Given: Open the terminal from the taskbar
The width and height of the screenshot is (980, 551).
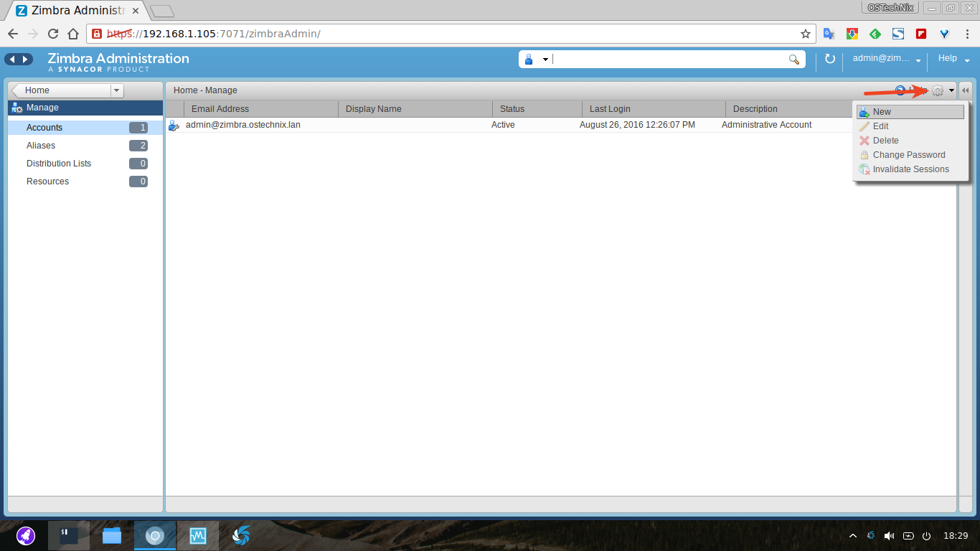Looking at the screenshot, I should click(69, 535).
